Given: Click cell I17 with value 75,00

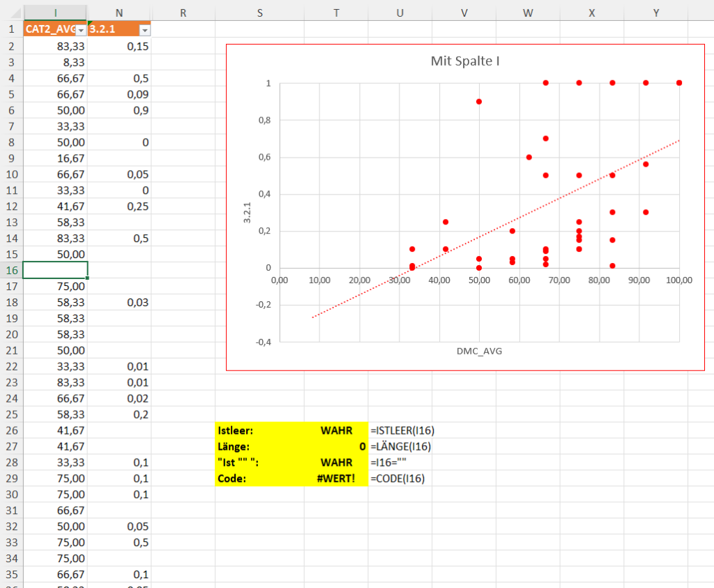Looking at the screenshot, I should click(x=55, y=287).
